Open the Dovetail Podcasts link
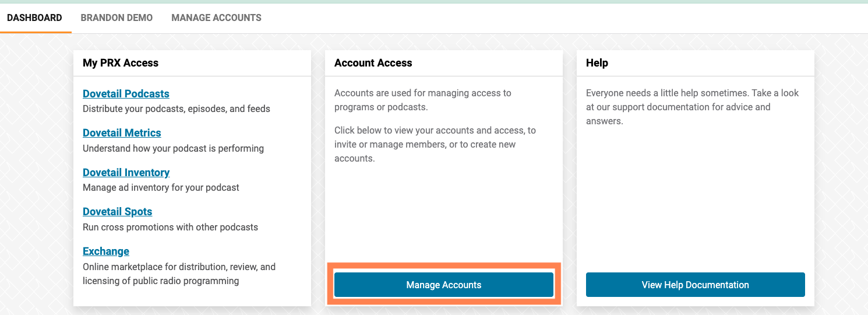This screenshot has height=315, width=868. (x=126, y=93)
